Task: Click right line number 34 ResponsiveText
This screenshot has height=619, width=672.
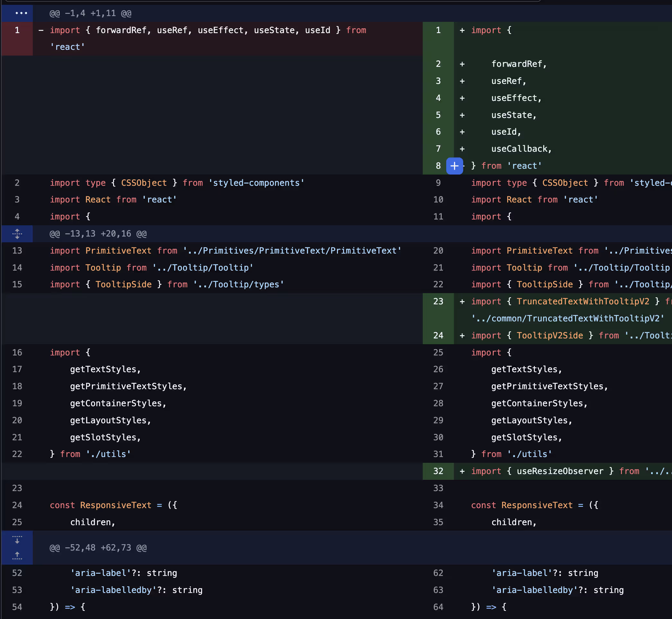Action: (x=438, y=505)
